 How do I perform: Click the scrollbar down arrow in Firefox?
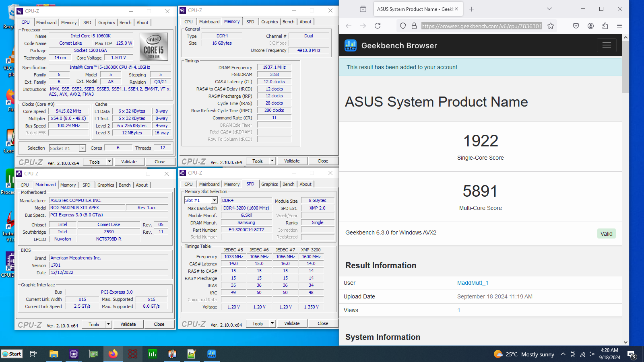(x=625, y=342)
